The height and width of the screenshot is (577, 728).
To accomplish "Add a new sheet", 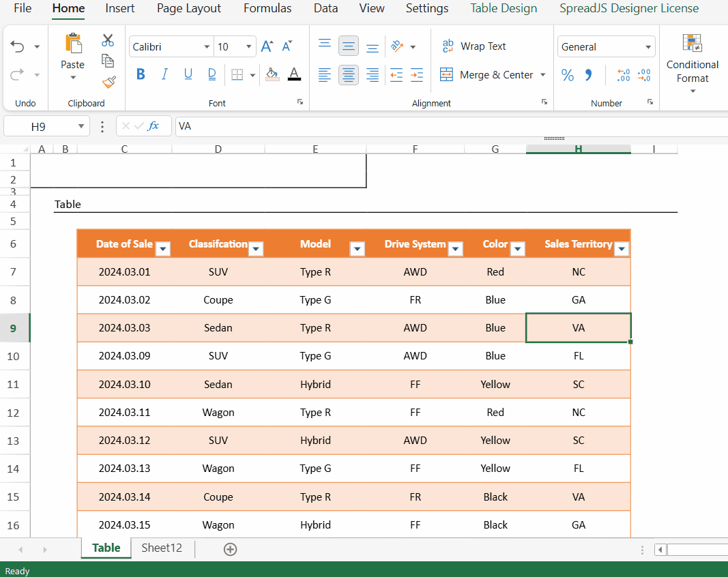I will (231, 550).
